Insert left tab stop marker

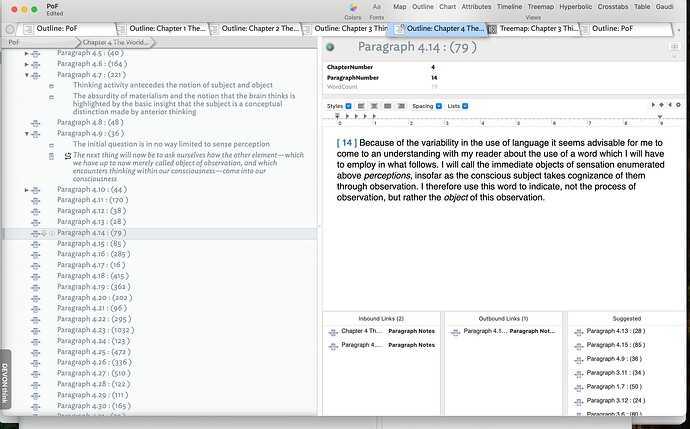(x=653, y=105)
